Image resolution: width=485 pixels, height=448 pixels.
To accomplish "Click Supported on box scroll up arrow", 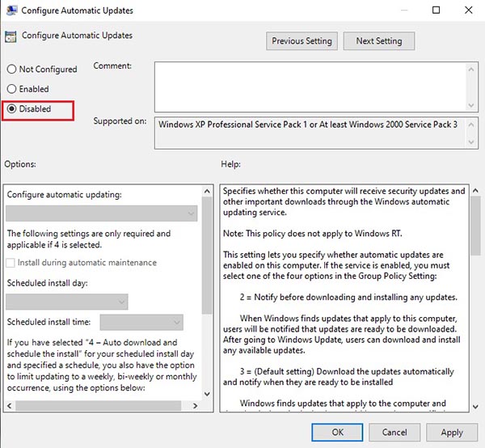I will [471, 125].
